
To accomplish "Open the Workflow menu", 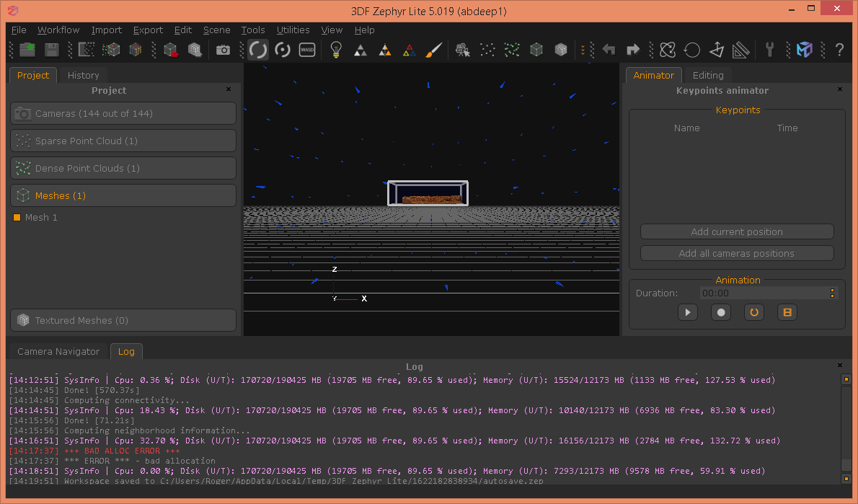I will [58, 30].
